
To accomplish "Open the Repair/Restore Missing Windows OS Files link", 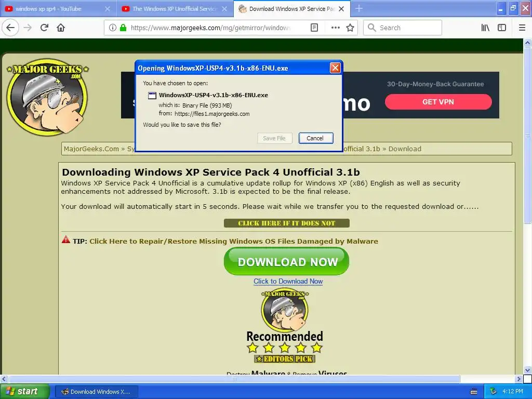I will point(234,241).
